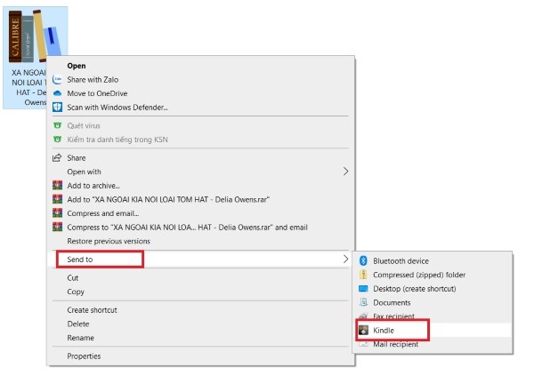This screenshot has height=392, width=534.
Task: Select Restore previous versions
Action: 109,241
